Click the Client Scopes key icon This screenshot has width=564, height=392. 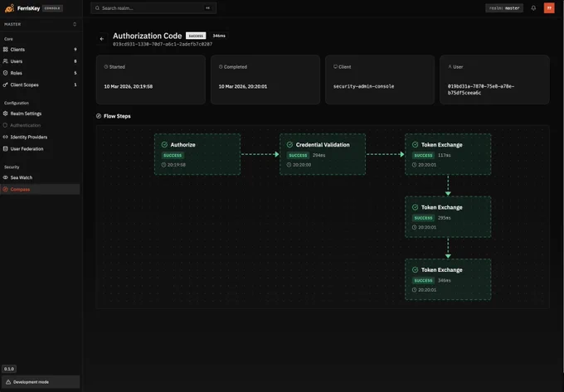tap(6, 85)
